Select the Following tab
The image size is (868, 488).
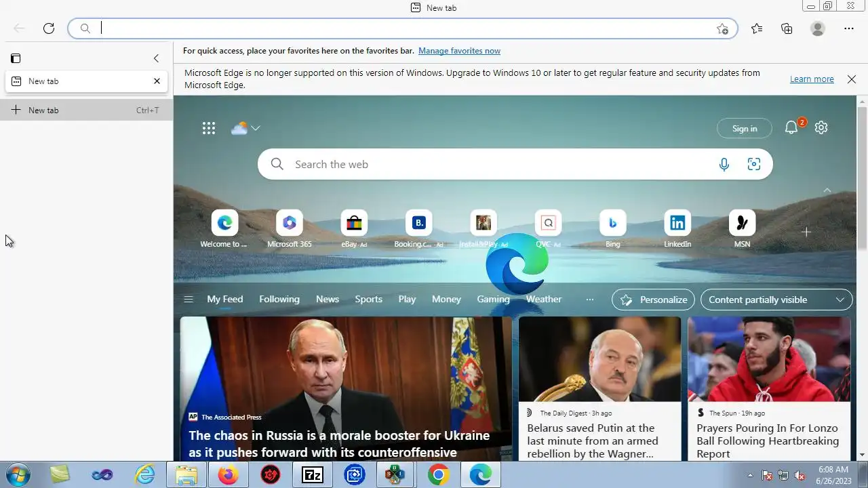coord(279,299)
